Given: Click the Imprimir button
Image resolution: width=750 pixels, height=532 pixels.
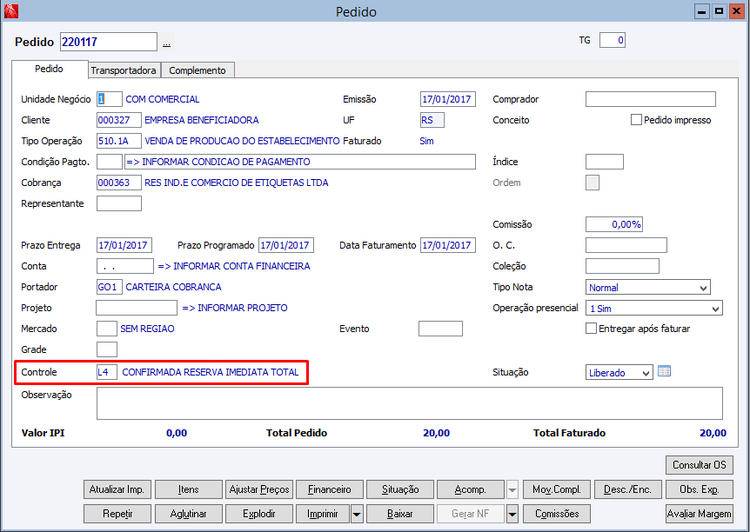Looking at the screenshot, I should point(323,514).
